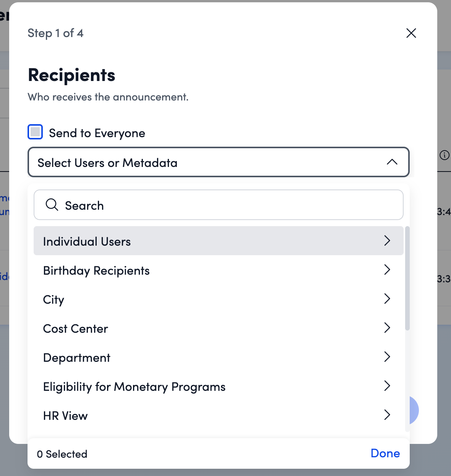Click the Send to Everyone label

coord(97,133)
